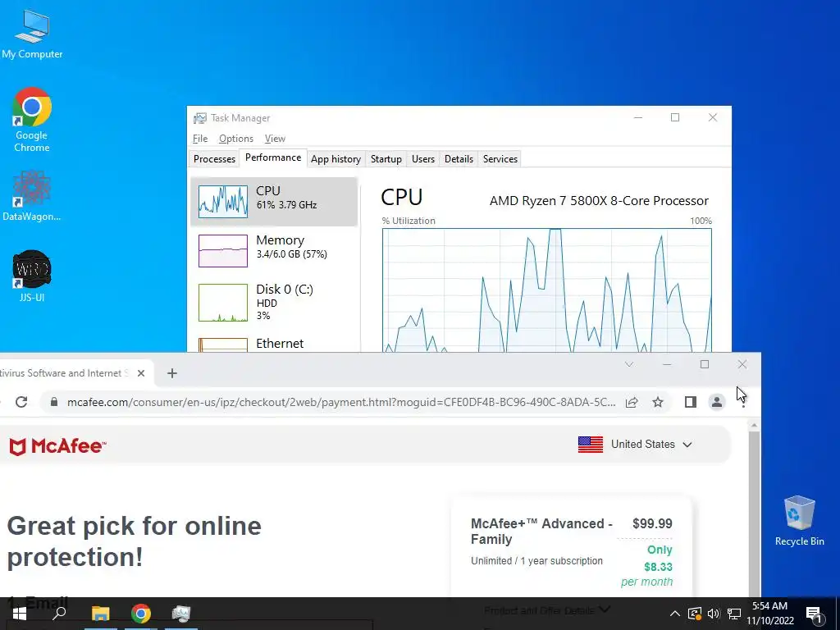Click McAfee+ Advanced - Family product name

(x=541, y=532)
